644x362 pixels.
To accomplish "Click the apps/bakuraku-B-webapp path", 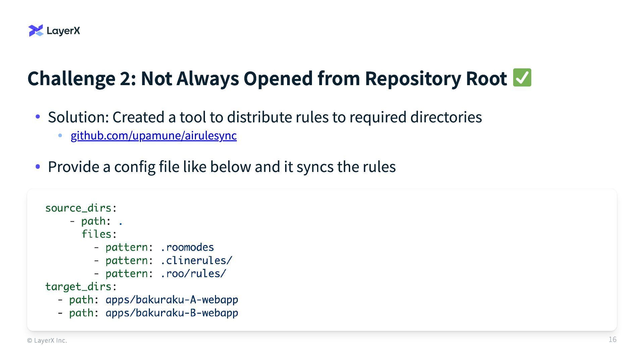I will [x=172, y=313].
